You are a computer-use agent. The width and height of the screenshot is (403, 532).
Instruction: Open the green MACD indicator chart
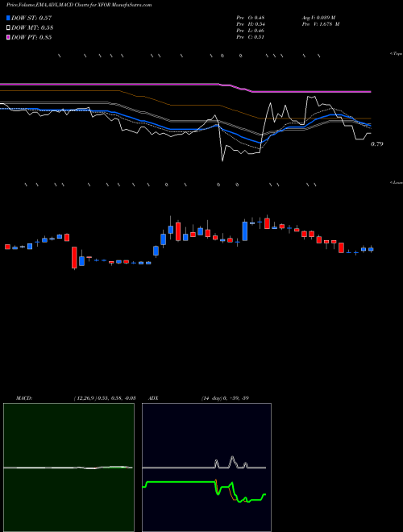pyautogui.click(x=69, y=468)
